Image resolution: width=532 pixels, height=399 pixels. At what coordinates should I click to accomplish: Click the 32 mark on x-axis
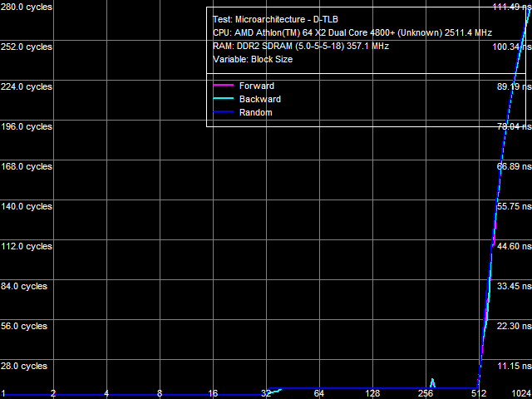tap(266, 393)
